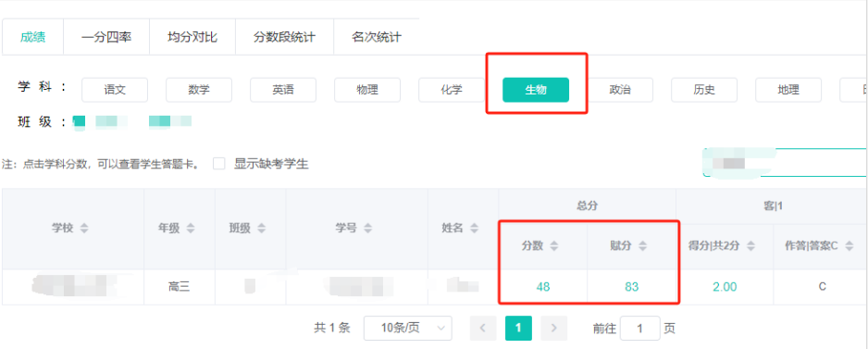Screen dimensions: 868x349
Task: Select the 名次统计 tab
Action: click(x=377, y=38)
